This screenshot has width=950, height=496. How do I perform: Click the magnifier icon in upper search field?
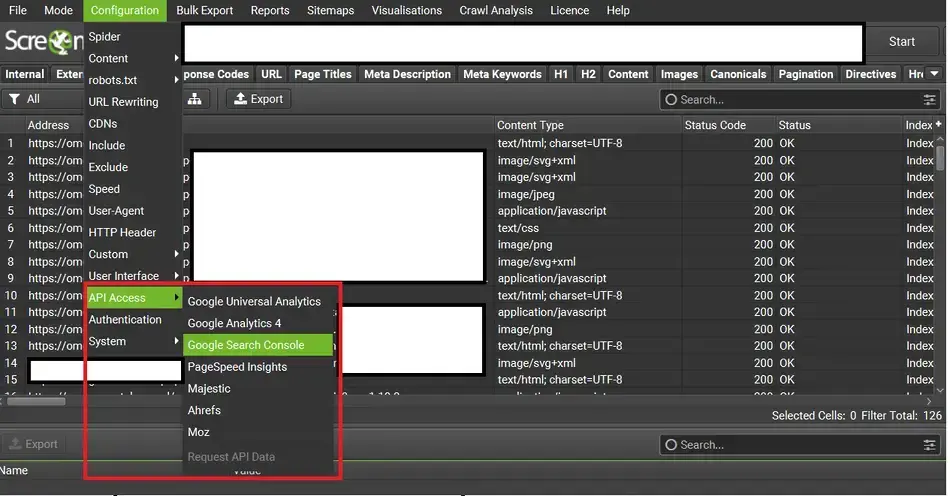[x=671, y=100]
